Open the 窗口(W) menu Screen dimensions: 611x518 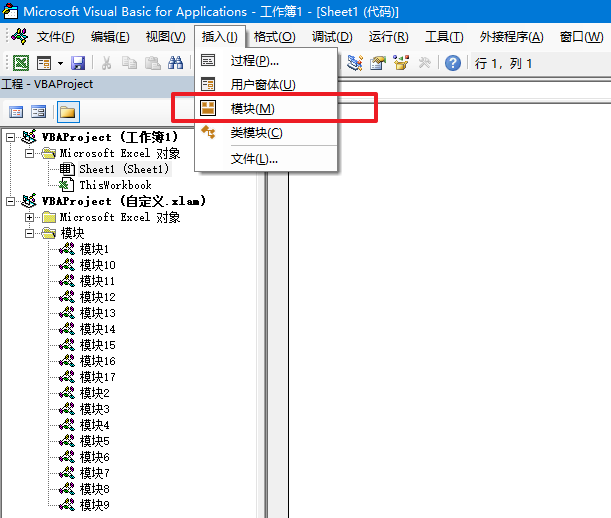(x=581, y=37)
